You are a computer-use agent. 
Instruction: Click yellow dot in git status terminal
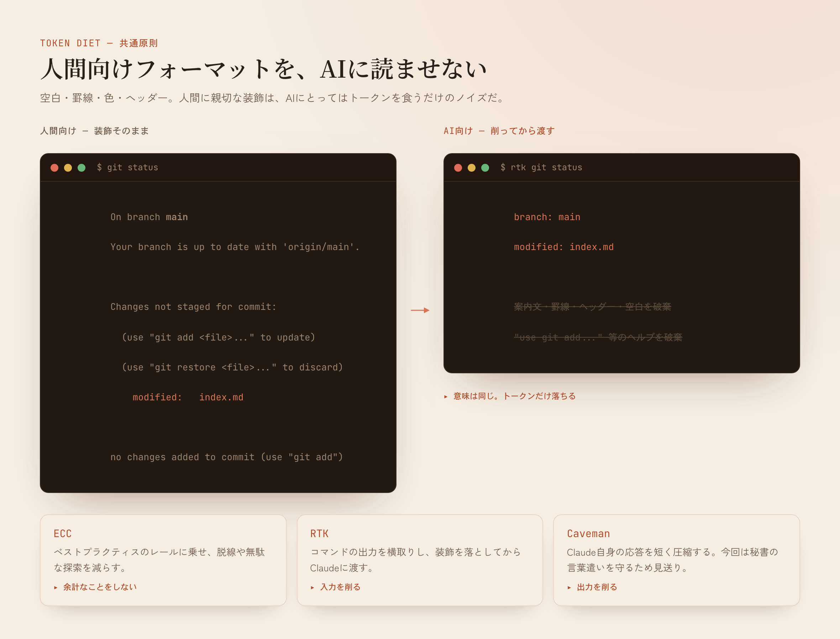click(68, 168)
